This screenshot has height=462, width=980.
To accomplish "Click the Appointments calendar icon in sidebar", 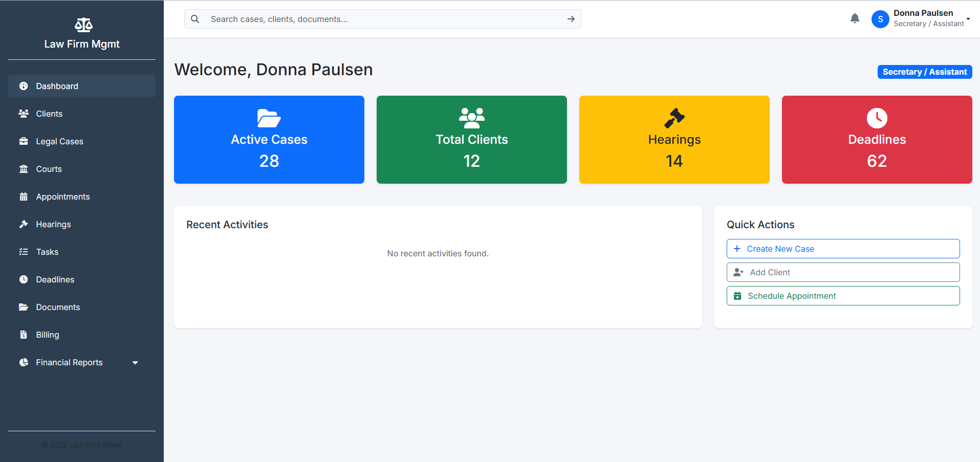I will pos(24,196).
